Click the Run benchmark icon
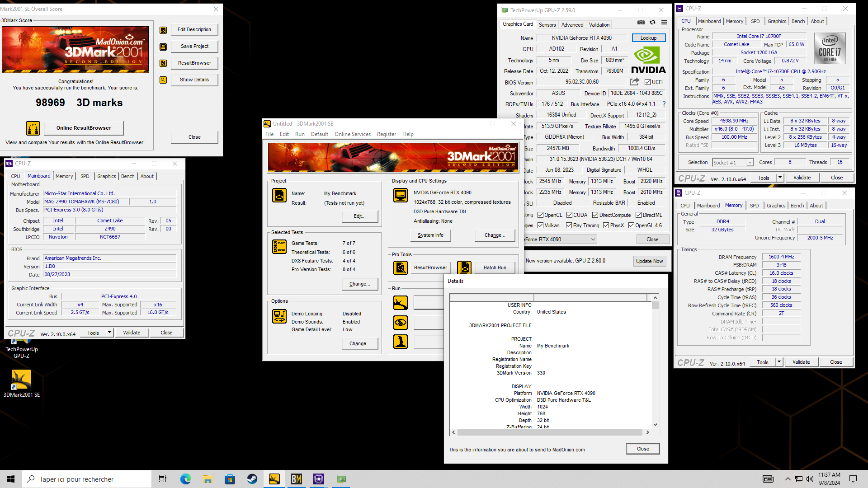Screen dimensions: 868x488 pyautogui.click(x=401, y=303)
